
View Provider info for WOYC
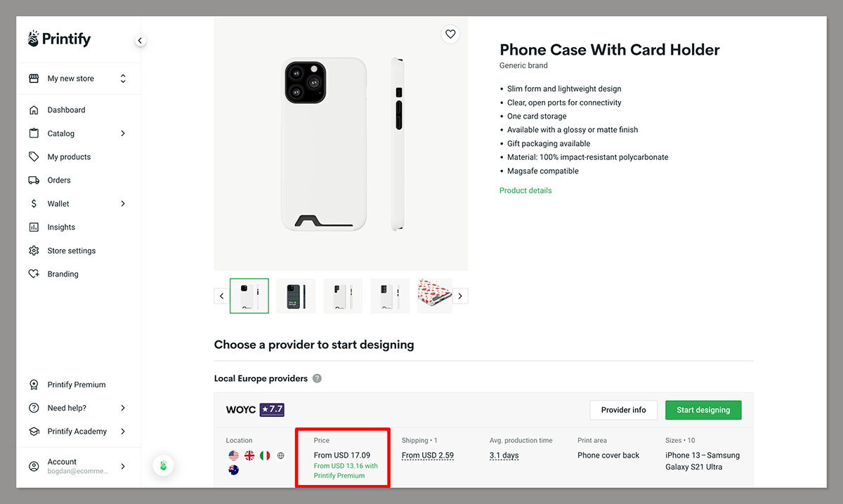[x=623, y=409]
